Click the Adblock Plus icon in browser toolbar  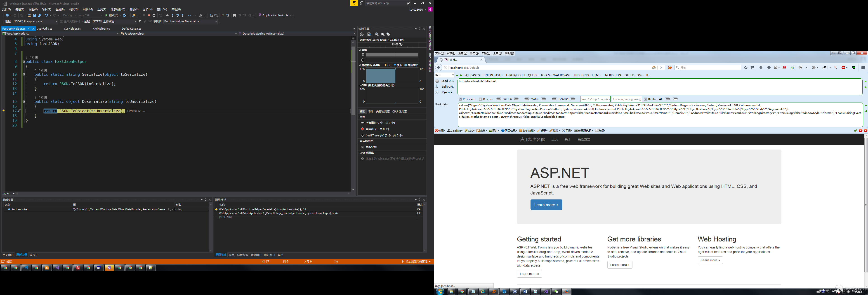pyautogui.click(x=843, y=68)
